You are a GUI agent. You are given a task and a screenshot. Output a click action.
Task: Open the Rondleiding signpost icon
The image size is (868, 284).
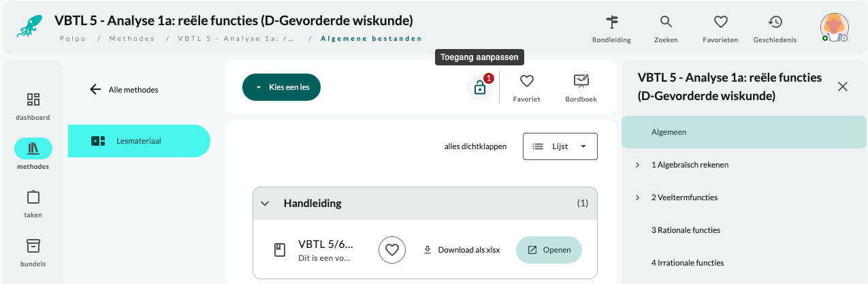tap(611, 22)
